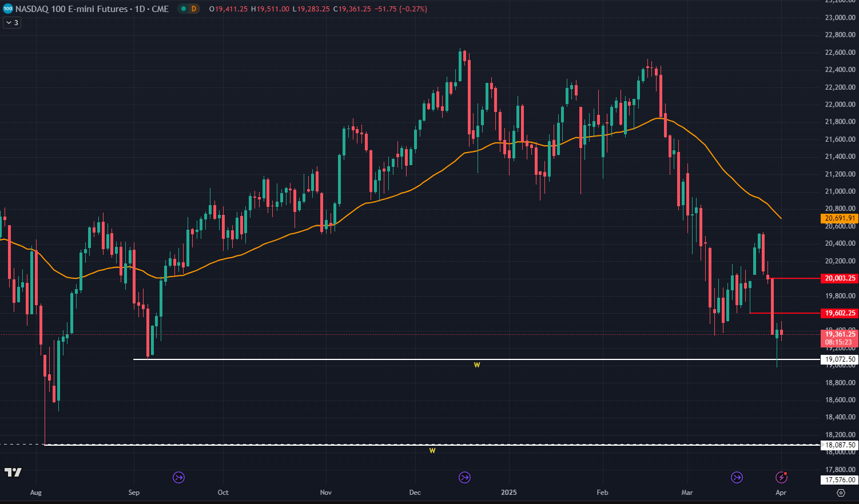Screen dimensions: 859x504
Task: Open the contract rollover icon near Mar
Action: (x=737, y=477)
